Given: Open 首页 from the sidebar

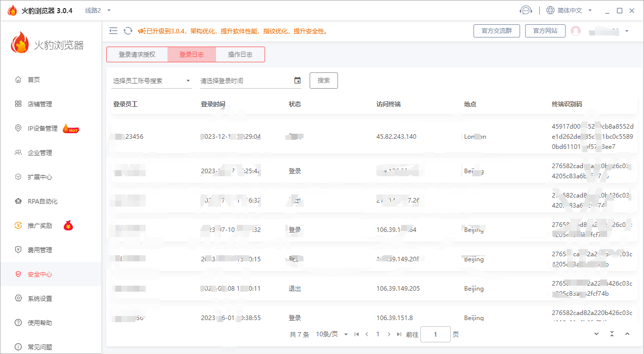Looking at the screenshot, I should click(33, 80).
